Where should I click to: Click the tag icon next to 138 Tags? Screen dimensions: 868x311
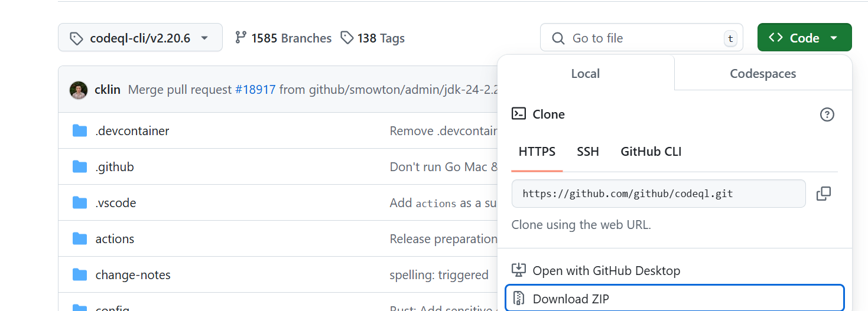tap(347, 38)
